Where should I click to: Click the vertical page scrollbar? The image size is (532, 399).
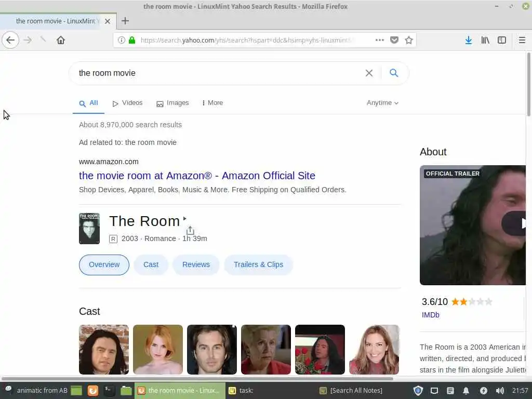[528, 84]
